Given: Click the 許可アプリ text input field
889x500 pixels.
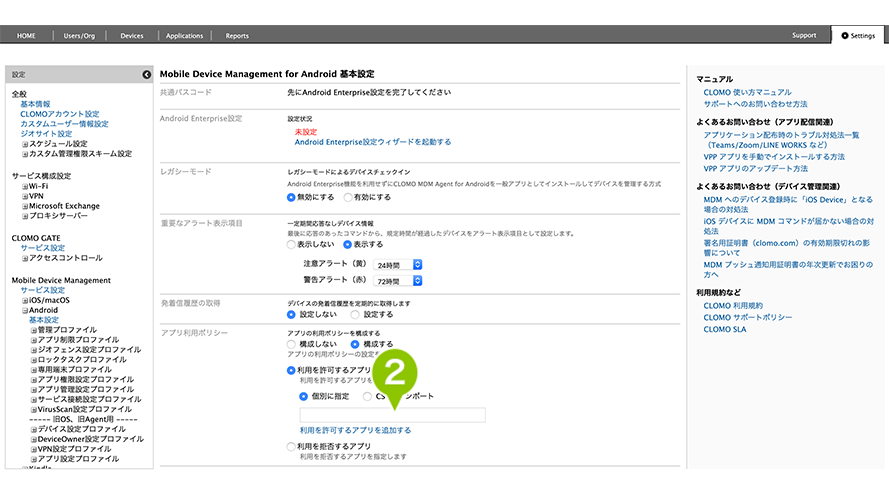Looking at the screenshot, I should pos(392,415).
